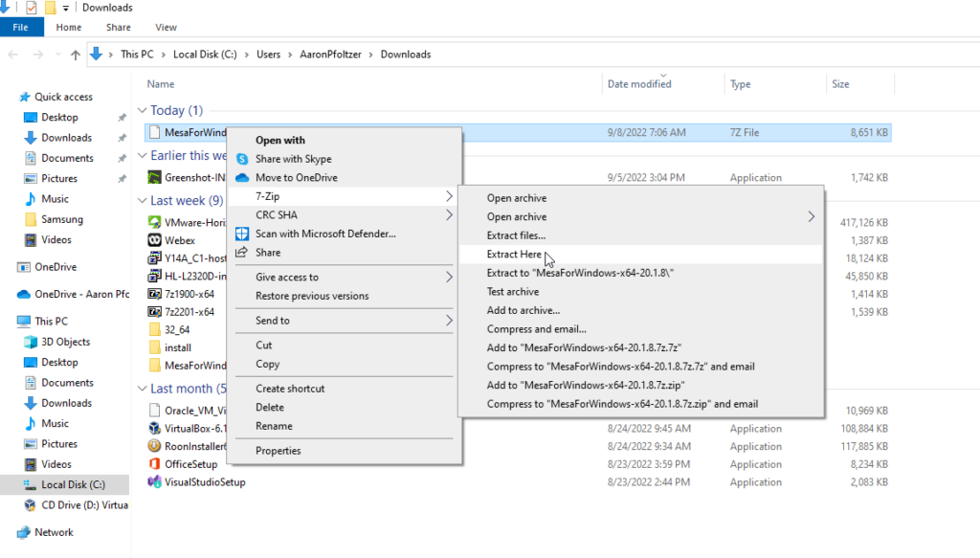Click the CD Drive (D:) icon
Screen dimensions: 980x558
tap(30, 505)
